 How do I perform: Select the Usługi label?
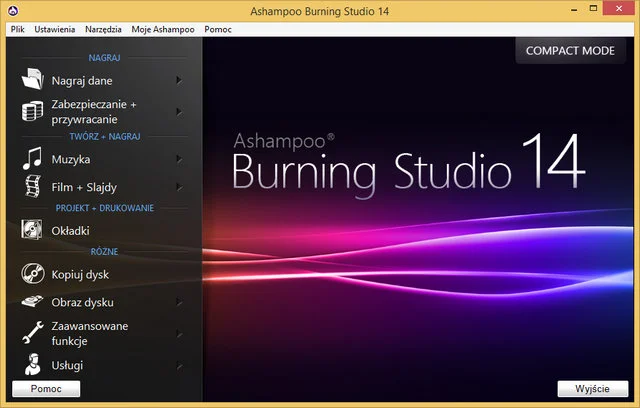67,365
